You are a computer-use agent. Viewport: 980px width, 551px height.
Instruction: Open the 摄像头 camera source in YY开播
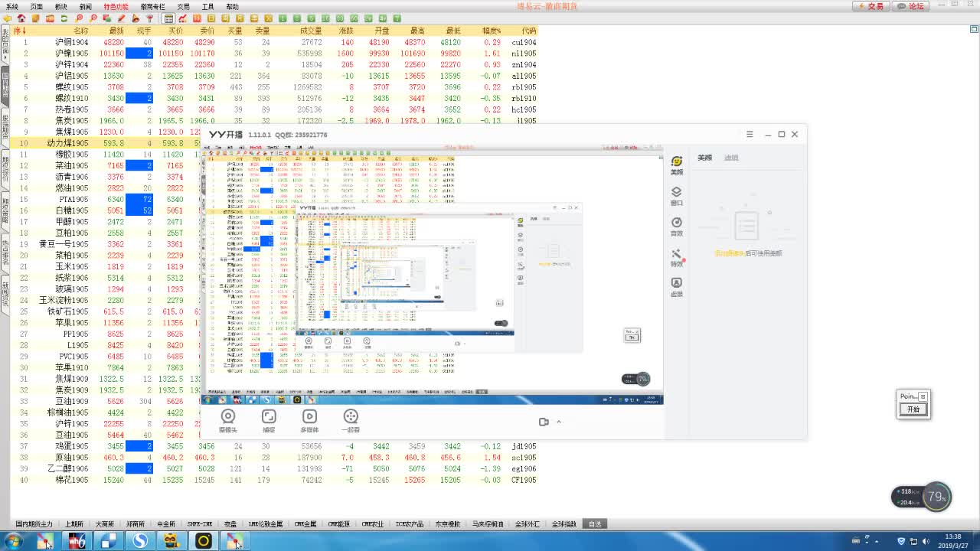tap(227, 421)
